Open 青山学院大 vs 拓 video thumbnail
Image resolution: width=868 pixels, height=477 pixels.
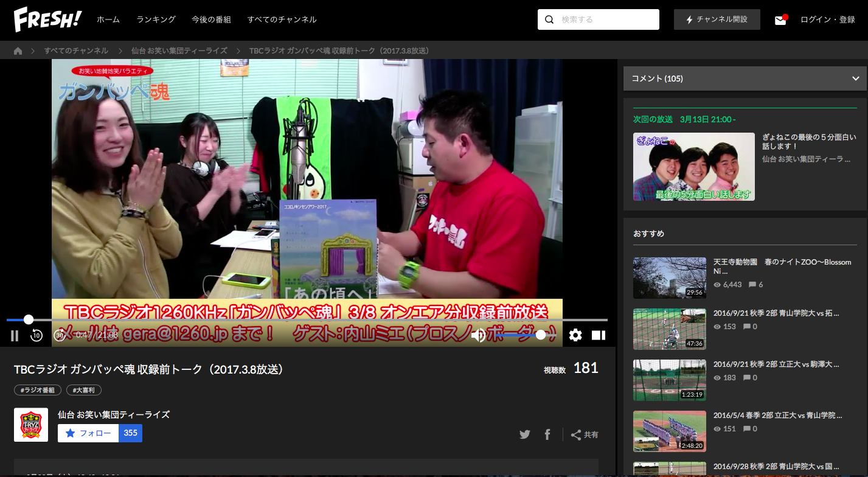[670, 329]
